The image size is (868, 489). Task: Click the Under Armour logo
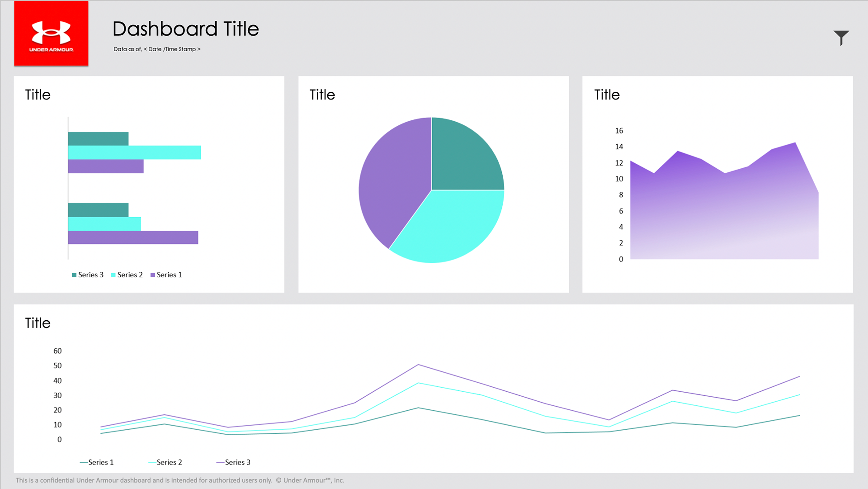tap(51, 33)
